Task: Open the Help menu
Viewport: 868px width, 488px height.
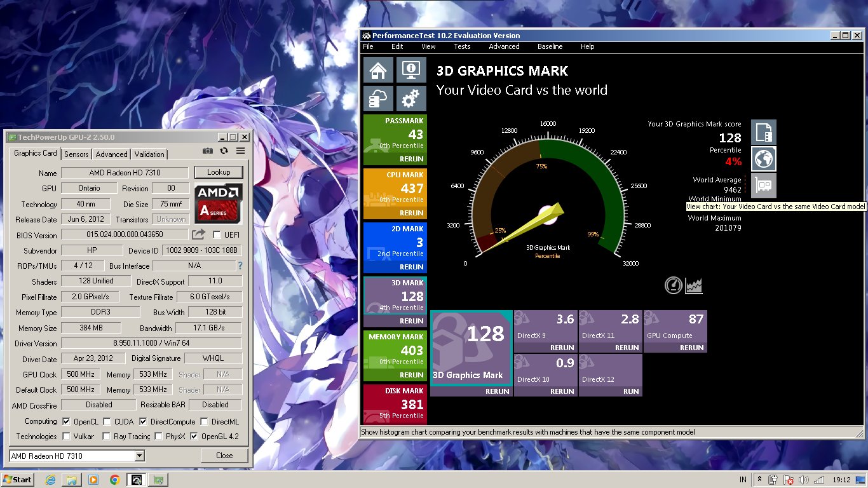Action: point(588,46)
